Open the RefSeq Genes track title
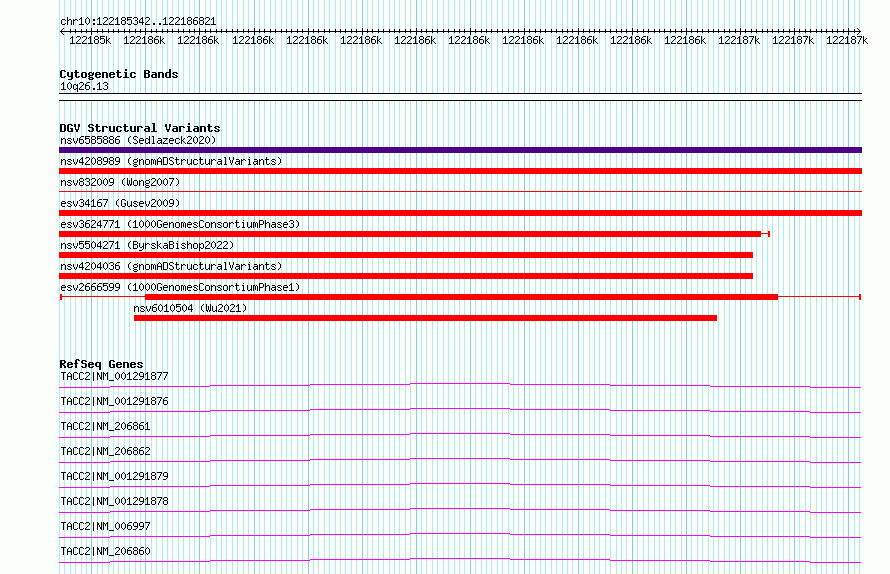The height and width of the screenshot is (574, 890). [101, 364]
